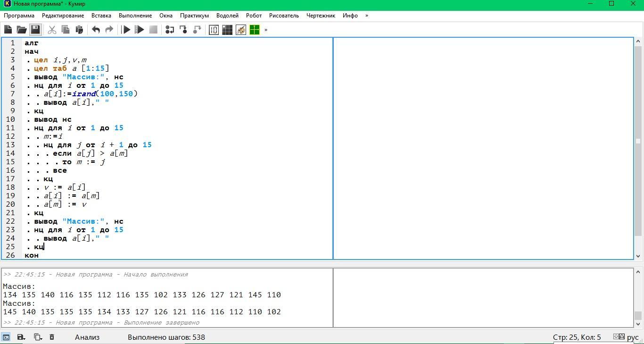Open the Robot field grid icon

[227, 30]
